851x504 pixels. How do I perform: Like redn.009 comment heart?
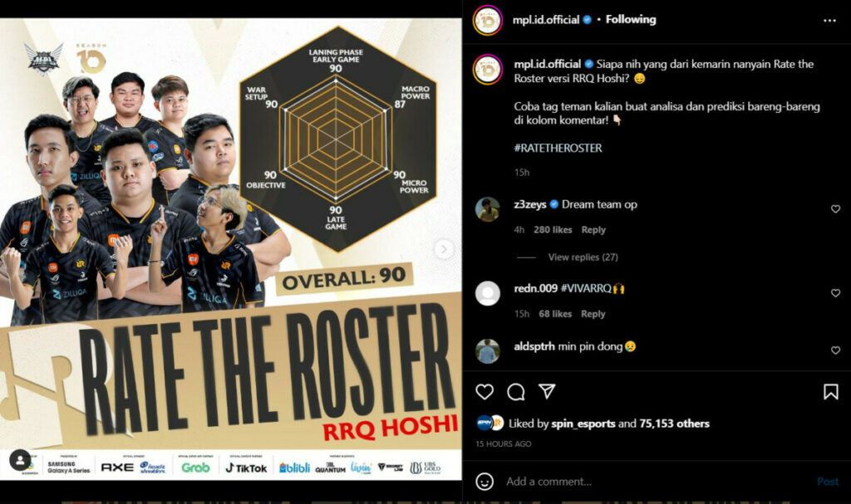click(x=835, y=293)
